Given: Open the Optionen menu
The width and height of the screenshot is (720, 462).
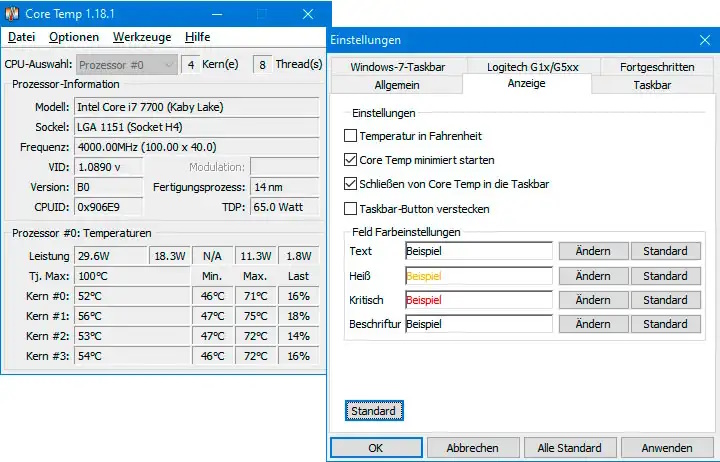Looking at the screenshot, I should (x=74, y=37).
